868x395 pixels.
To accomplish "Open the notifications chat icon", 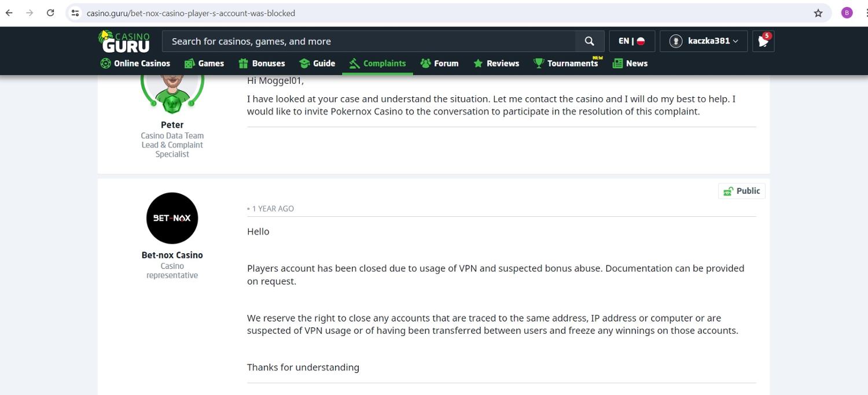I will tap(763, 41).
